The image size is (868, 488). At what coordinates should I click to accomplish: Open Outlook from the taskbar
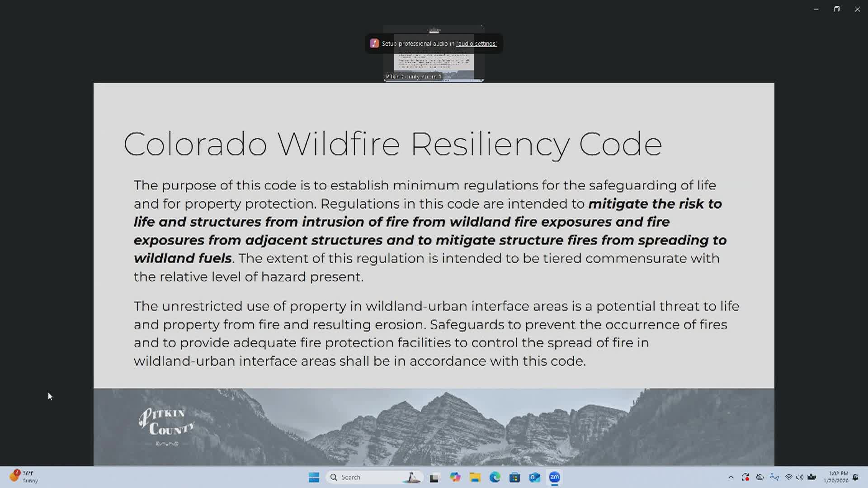pos(534,477)
